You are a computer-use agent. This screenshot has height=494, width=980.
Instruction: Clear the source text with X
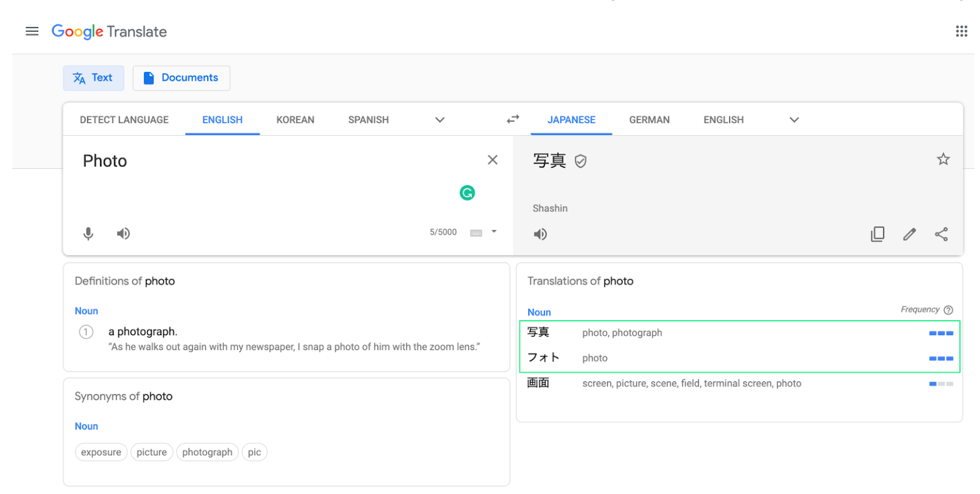(x=493, y=160)
